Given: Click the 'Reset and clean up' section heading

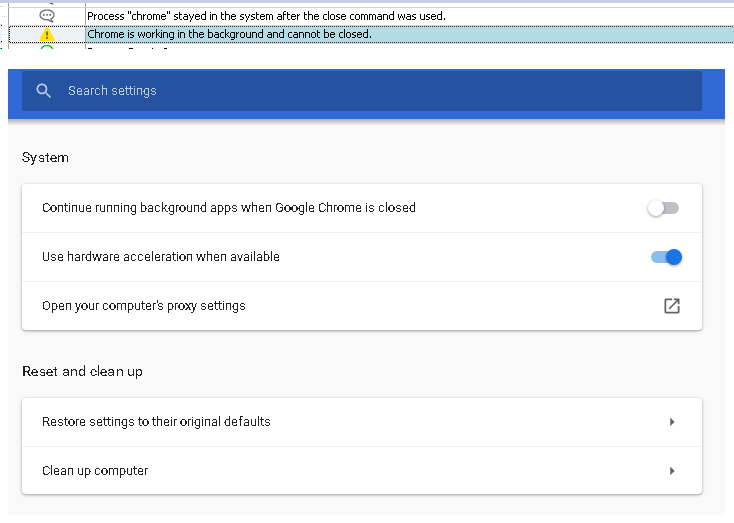Looking at the screenshot, I should [x=82, y=372].
